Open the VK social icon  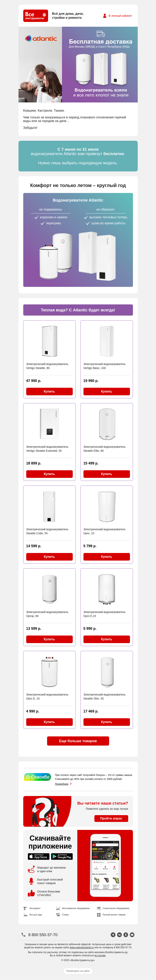click(119, 935)
